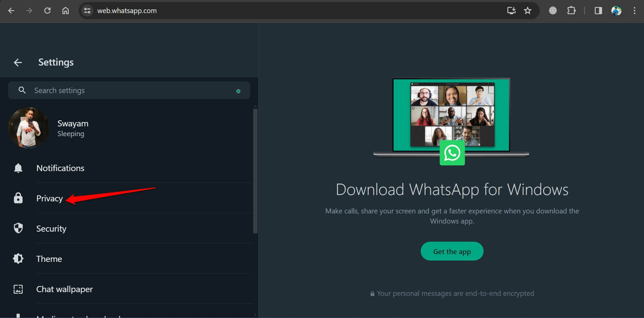
Task: Open profile named Swayam
Action: pos(73,123)
